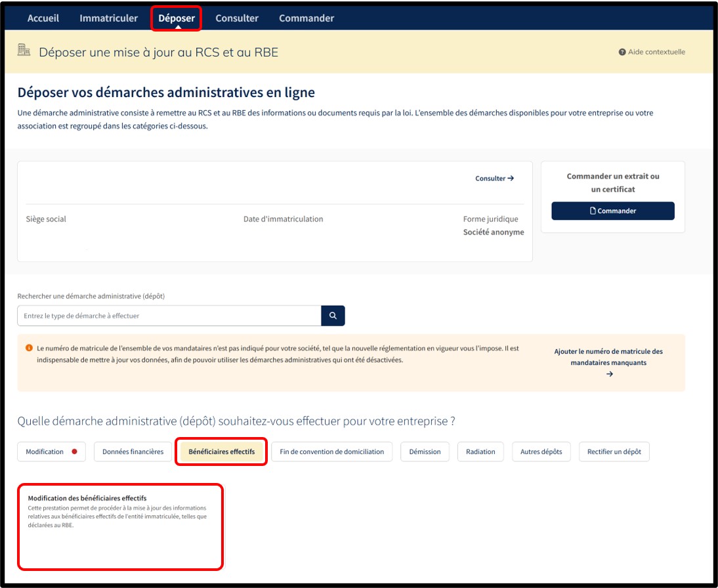Click the Rectifier un dépôt button
The width and height of the screenshot is (718, 588).
[614, 451]
